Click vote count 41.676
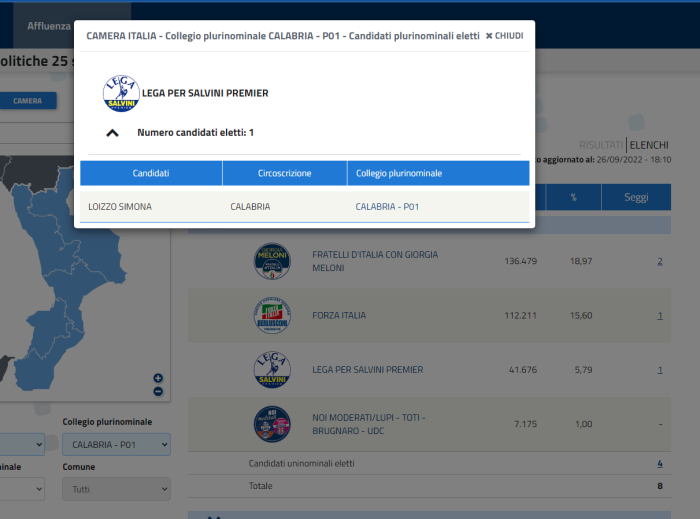700x519 pixels. pyautogui.click(x=523, y=370)
